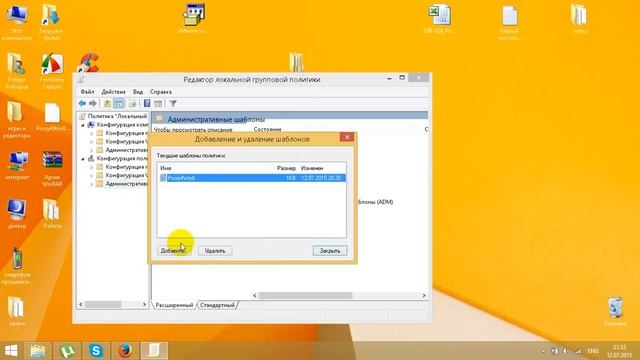
Task: Close the Добавление и удаление шаблонов dialog with X
Action: tap(347, 137)
